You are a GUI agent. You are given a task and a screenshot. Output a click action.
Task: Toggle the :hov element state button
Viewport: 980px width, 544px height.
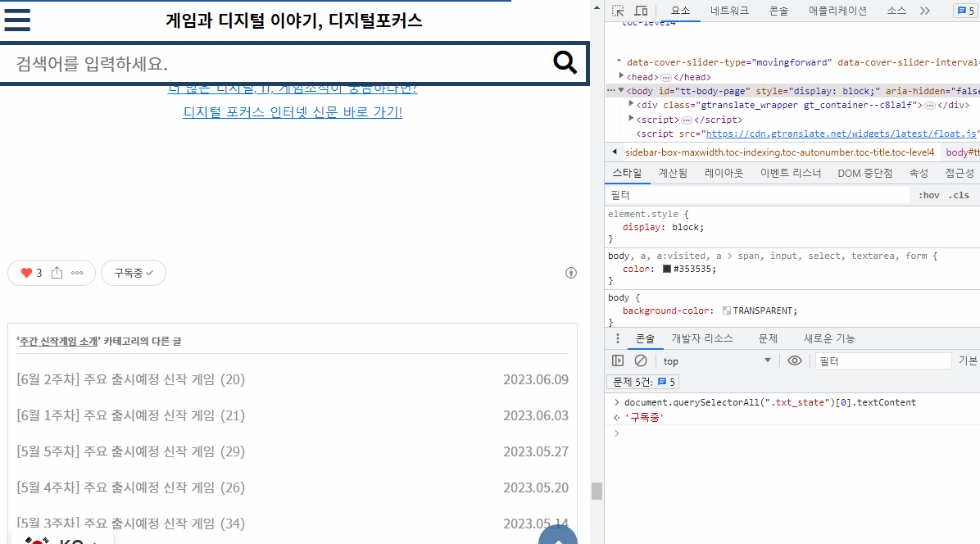click(x=928, y=196)
